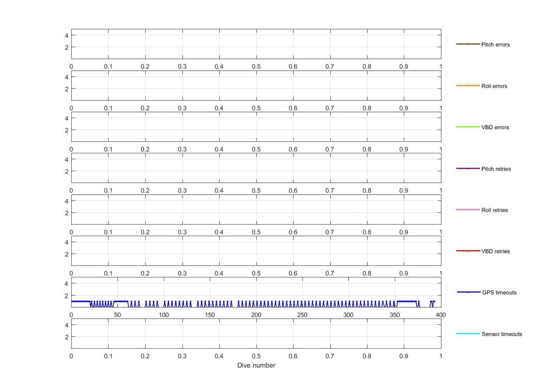This screenshot has width=548, height=392.
Task: Pick the purple Pitch retries legend line
Action: click(x=468, y=168)
